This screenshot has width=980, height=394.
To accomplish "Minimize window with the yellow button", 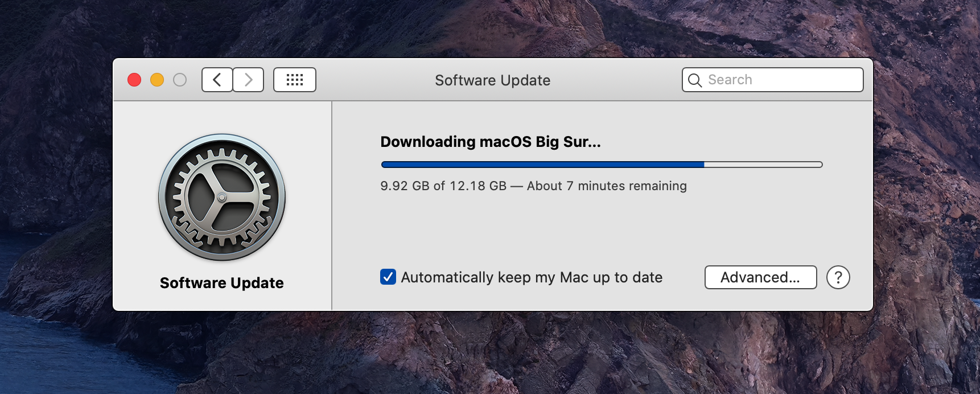I will pyautogui.click(x=157, y=80).
